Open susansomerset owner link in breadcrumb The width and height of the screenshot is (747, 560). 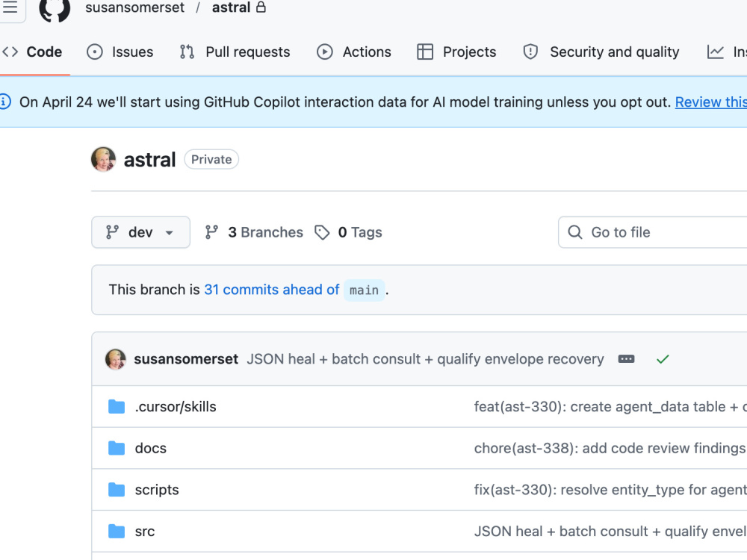[134, 7]
